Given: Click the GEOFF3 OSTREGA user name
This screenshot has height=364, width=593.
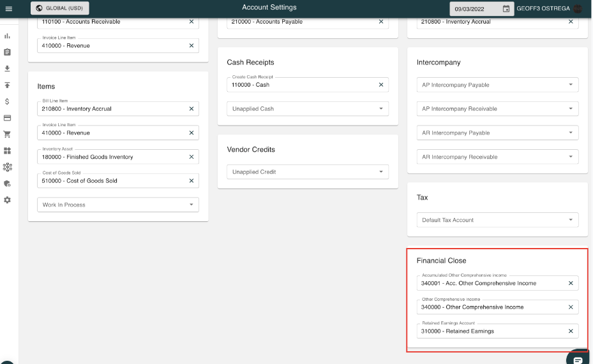Looking at the screenshot, I should tap(543, 8).
